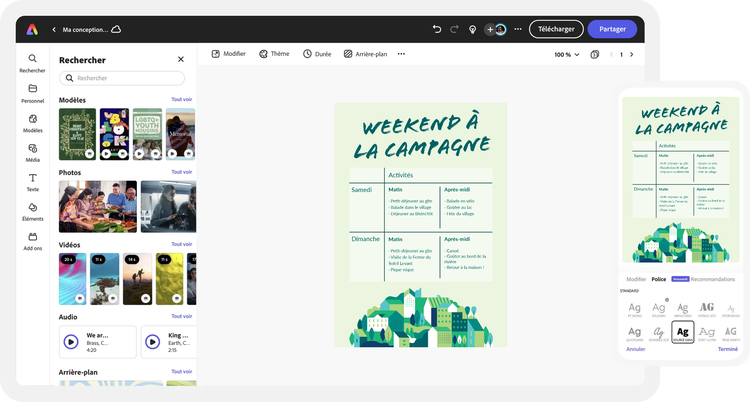The image size is (750, 402).
Task: Select the photo of woman with tablet
Action: coord(168,207)
